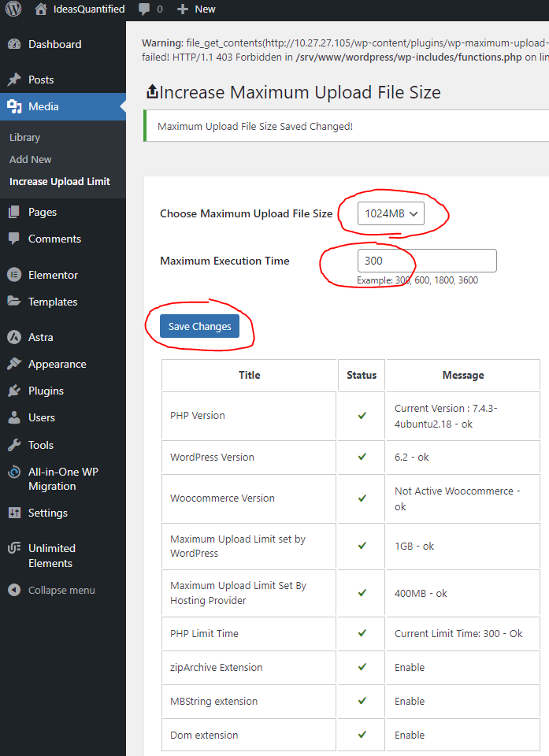Click the '6.2 - ok' message cell
The image size is (549, 756).
tap(463, 457)
